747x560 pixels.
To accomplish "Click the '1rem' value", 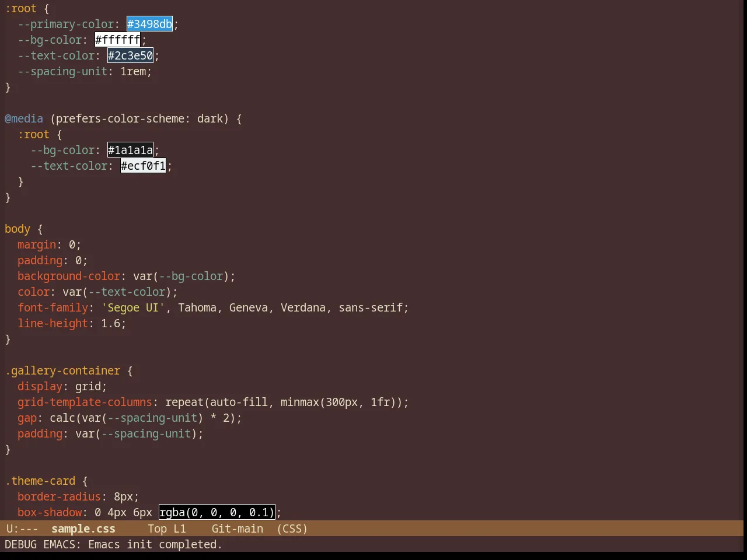I will 133,71.
